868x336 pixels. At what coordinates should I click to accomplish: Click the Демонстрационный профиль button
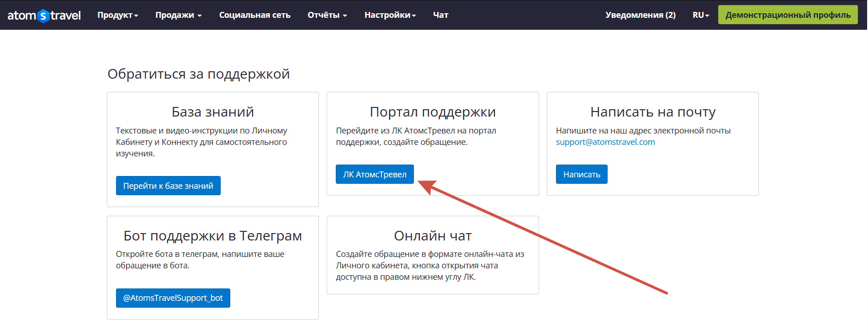point(788,15)
